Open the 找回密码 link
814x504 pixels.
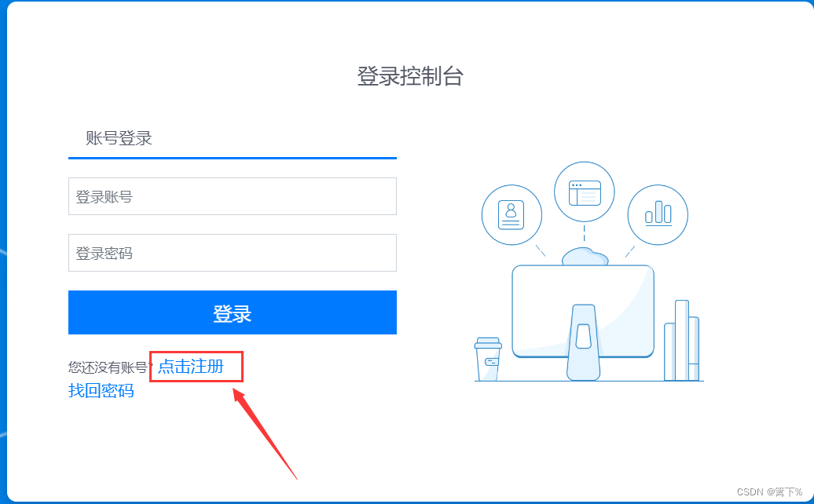click(101, 390)
